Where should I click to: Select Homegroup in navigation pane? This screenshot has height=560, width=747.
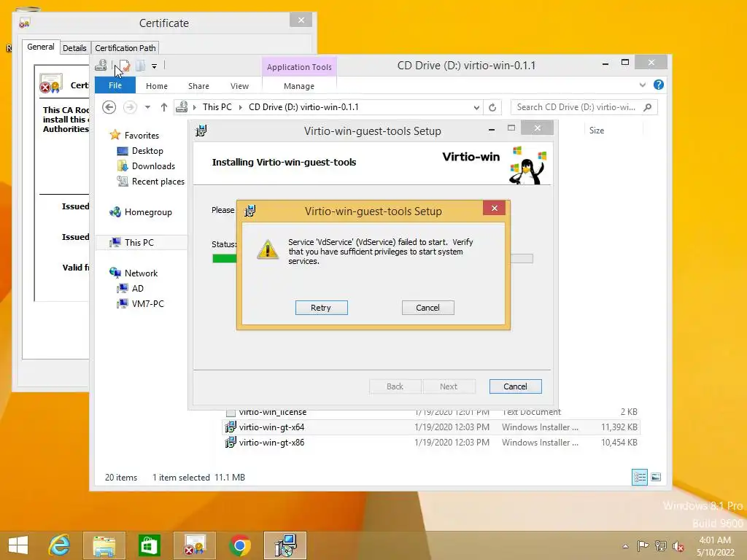[147, 212]
